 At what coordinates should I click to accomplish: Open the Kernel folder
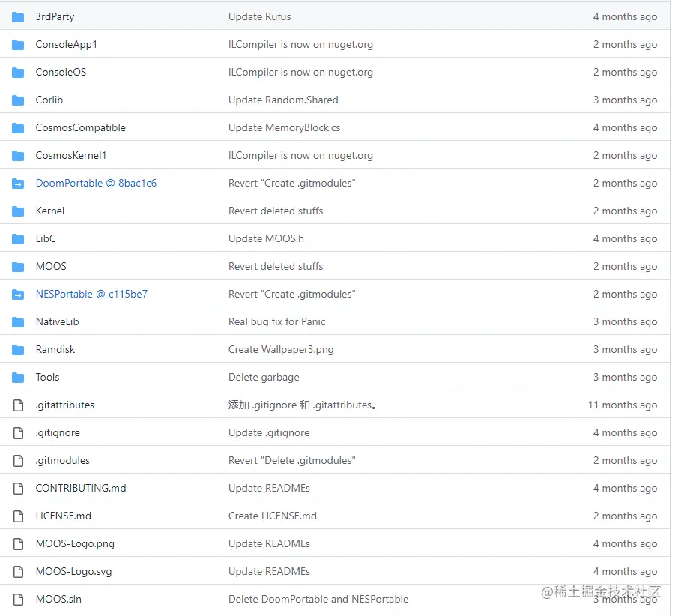50,211
